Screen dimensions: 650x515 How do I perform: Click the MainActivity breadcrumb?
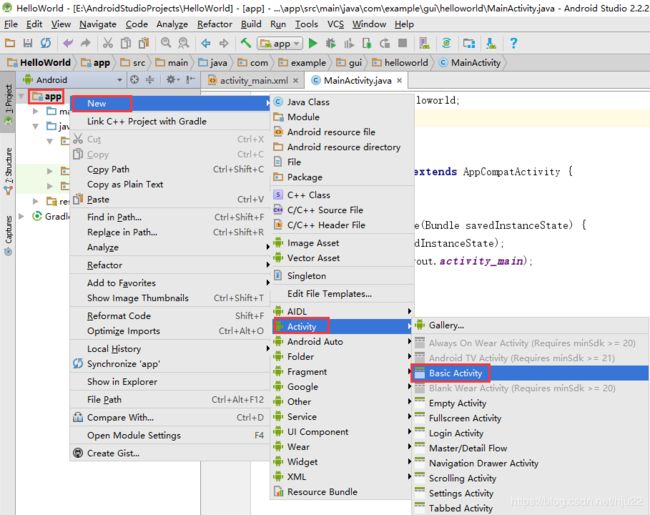470,63
